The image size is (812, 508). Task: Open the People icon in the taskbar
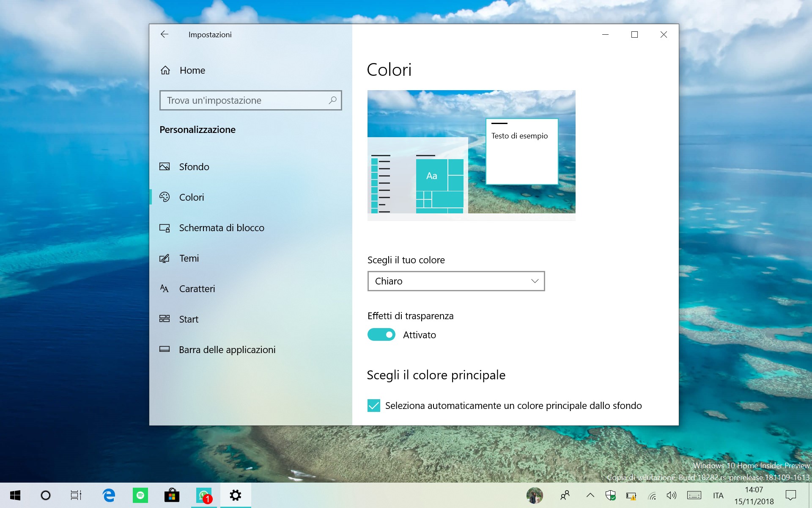[x=565, y=495]
